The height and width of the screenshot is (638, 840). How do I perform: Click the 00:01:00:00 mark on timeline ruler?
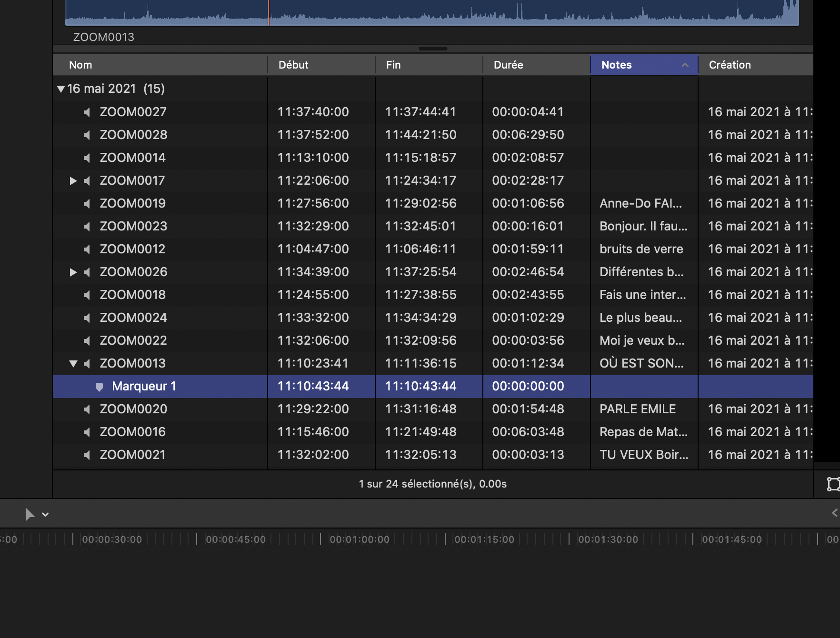pos(360,539)
